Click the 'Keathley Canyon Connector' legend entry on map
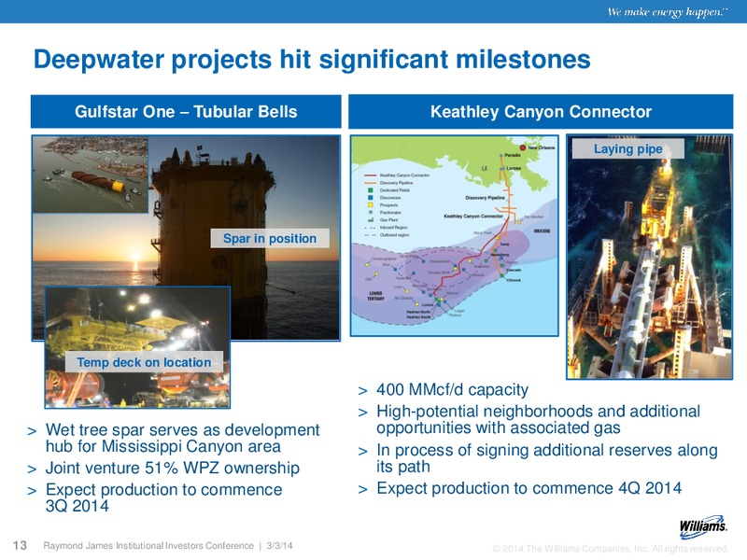The image size is (747, 560). tap(396, 175)
